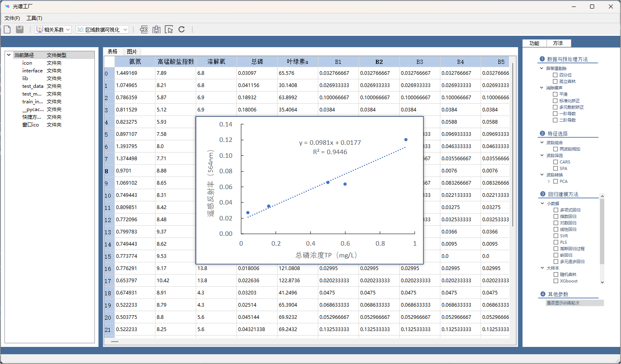
Task: Switch to the 图片 tab
Action: click(132, 52)
